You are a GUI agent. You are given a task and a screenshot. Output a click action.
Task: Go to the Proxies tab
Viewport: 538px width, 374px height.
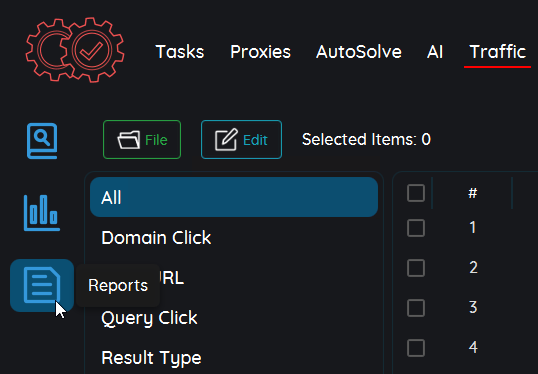click(x=260, y=52)
